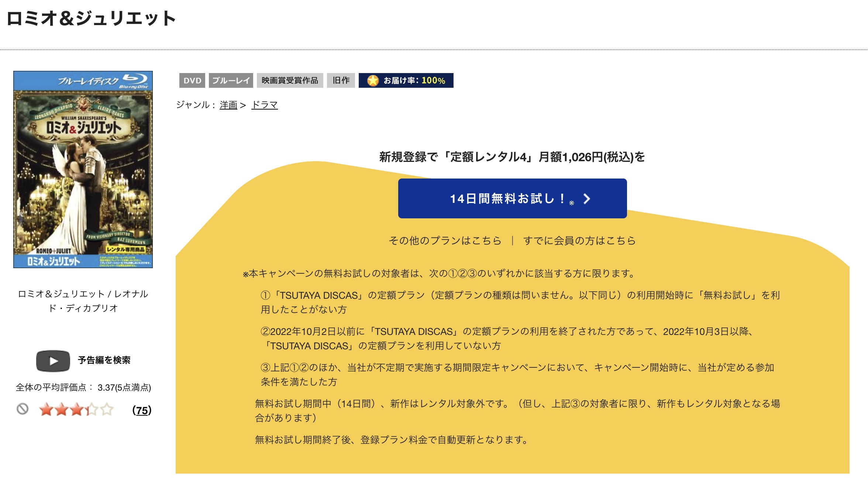
Task: Click the 予告編を検索 link
Action: click(104, 360)
